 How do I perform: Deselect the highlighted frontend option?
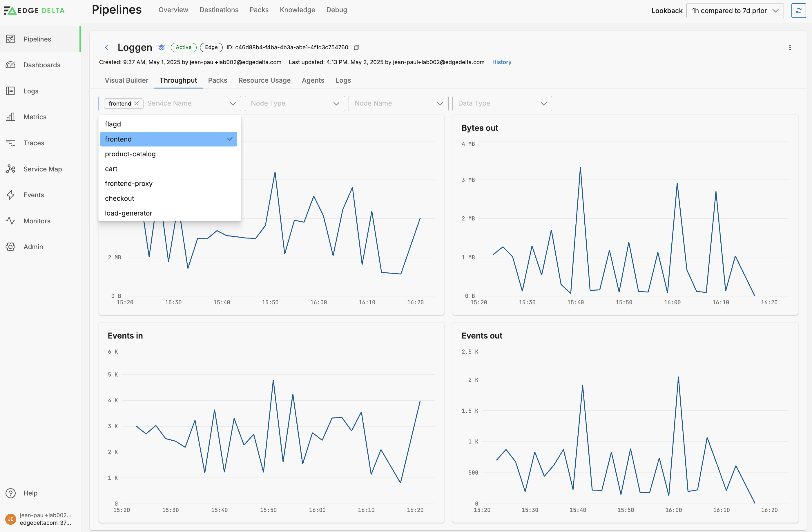[x=169, y=139]
